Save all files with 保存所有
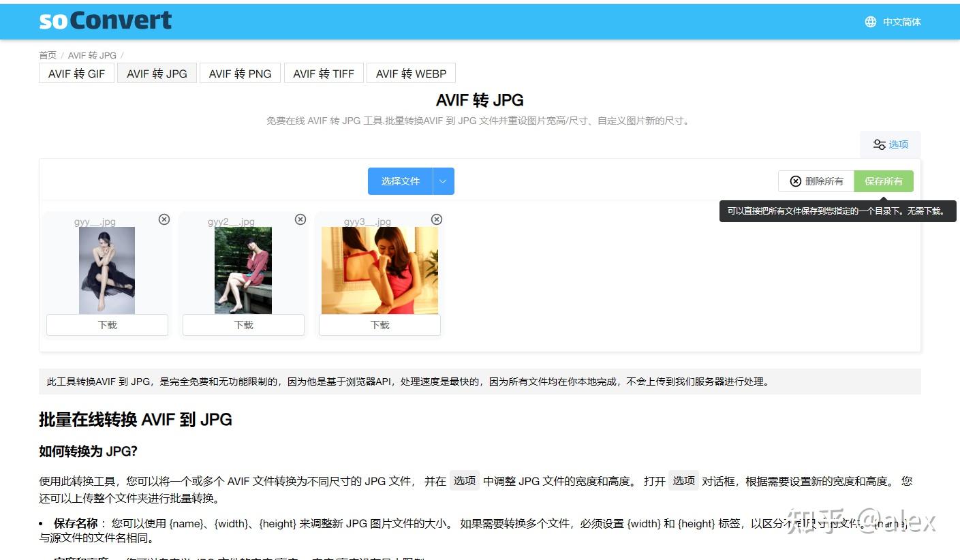960x560 pixels. 884,181
